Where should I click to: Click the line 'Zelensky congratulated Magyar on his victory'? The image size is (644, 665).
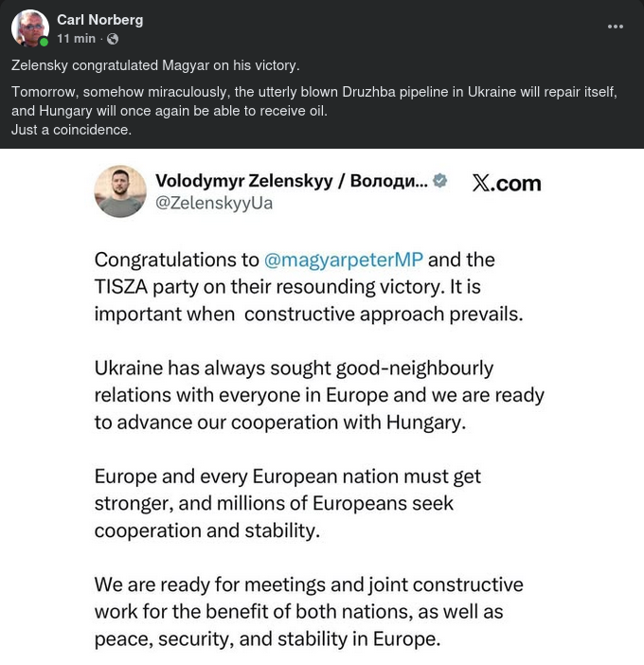pyautogui.click(x=155, y=65)
